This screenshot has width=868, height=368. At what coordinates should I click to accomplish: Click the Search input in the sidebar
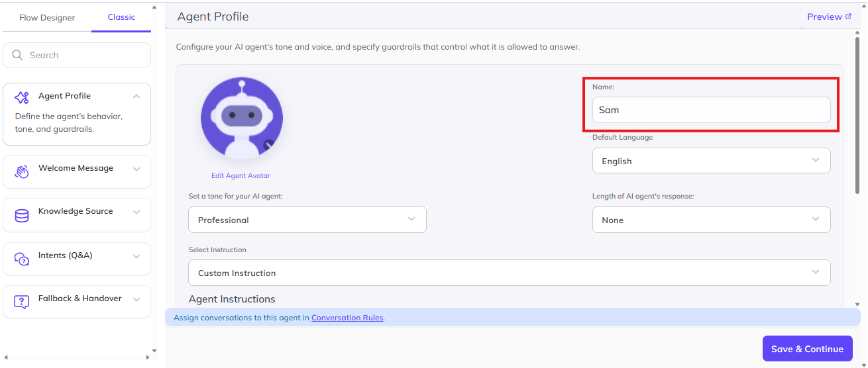pyautogui.click(x=77, y=56)
